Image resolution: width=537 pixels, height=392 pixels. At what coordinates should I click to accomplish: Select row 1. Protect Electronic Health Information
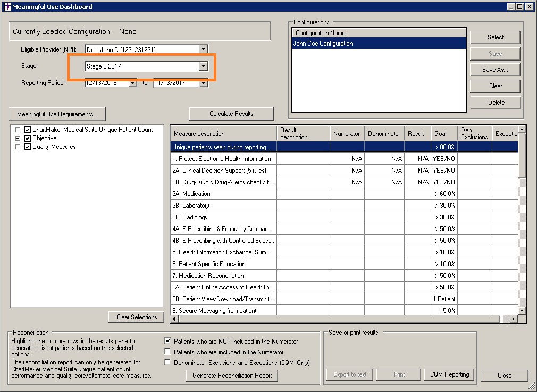[x=344, y=159]
